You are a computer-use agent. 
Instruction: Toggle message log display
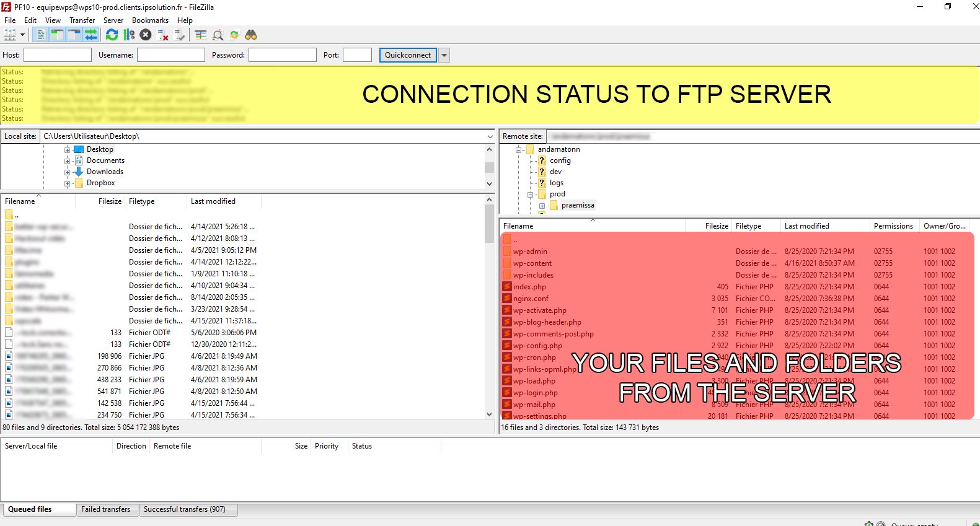pyautogui.click(x=41, y=35)
